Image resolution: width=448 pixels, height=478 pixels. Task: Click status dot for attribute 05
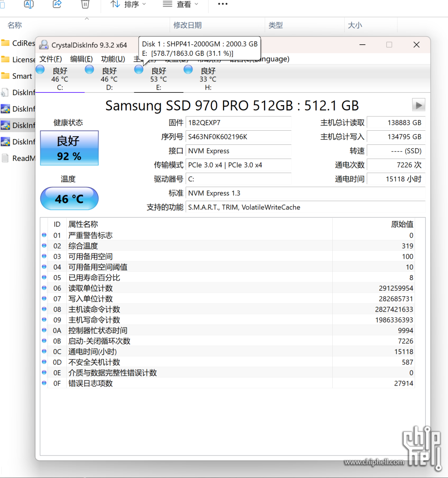pos(44,277)
